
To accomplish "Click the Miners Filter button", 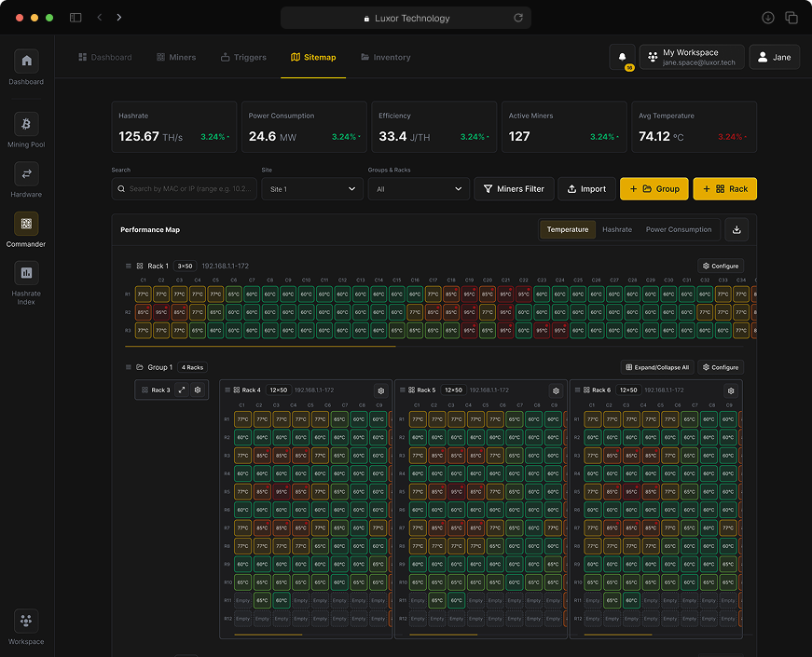I will (x=514, y=188).
